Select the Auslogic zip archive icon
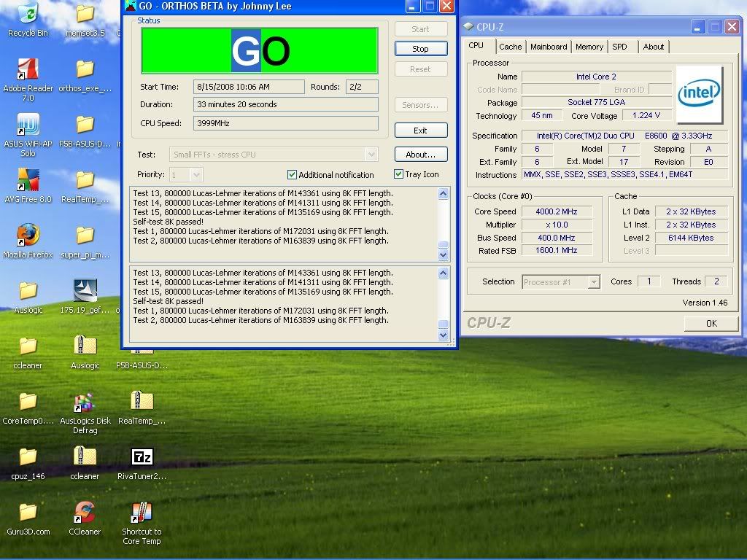 tap(85, 346)
